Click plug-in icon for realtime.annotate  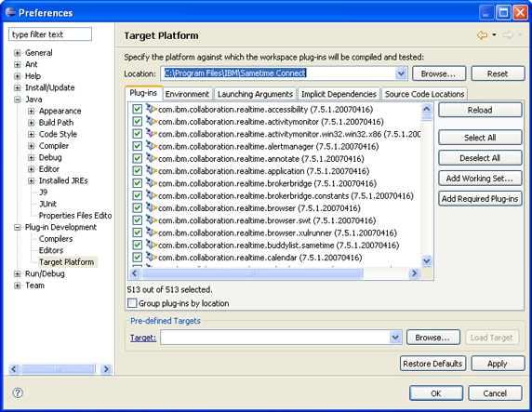point(152,158)
